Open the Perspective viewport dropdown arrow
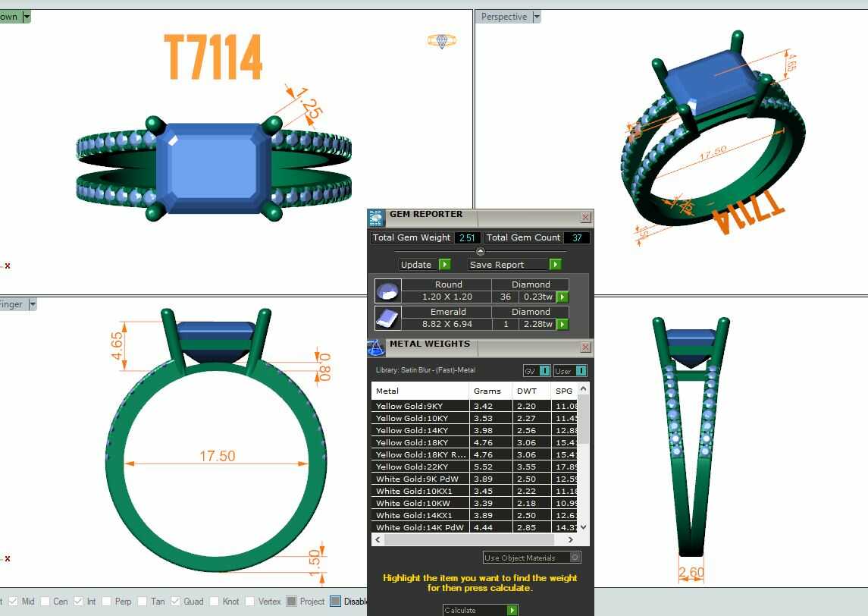The width and height of the screenshot is (868, 616). pyautogui.click(x=536, y=17)
